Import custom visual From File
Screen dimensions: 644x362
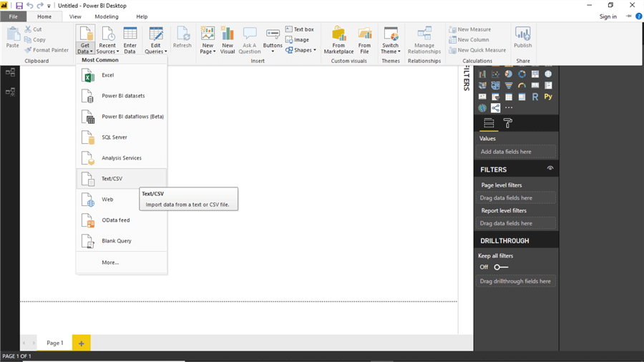[x=364, y=40]
